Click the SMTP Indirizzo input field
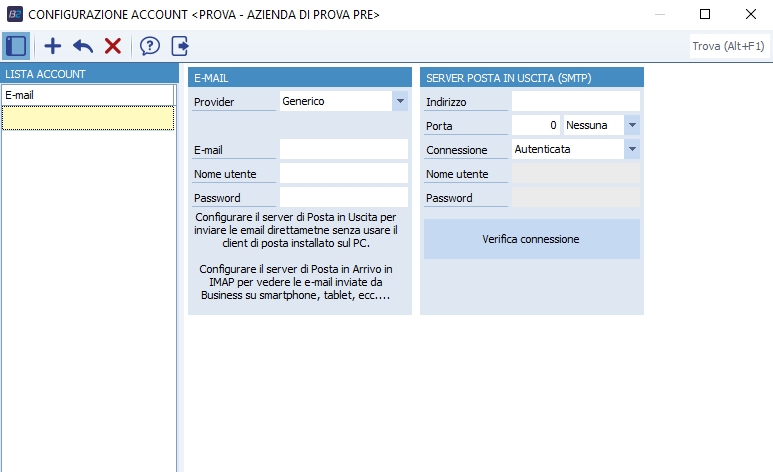The height and width of the screenshot is (472, 773). tap(575, 101)
